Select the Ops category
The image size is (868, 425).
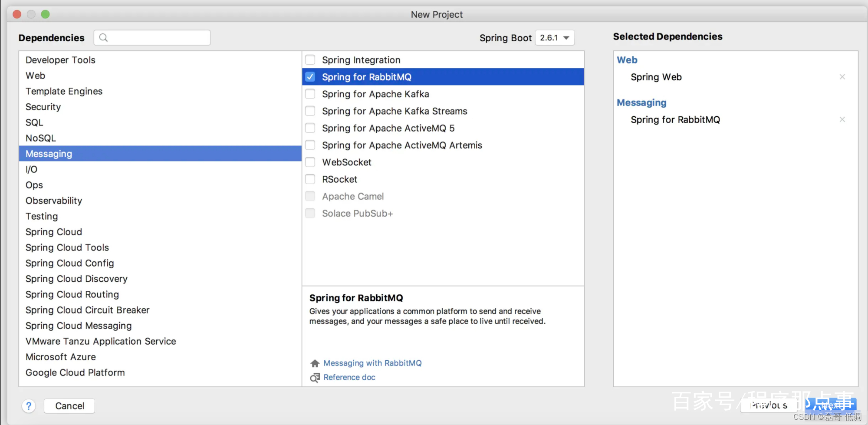pos(160,185)
